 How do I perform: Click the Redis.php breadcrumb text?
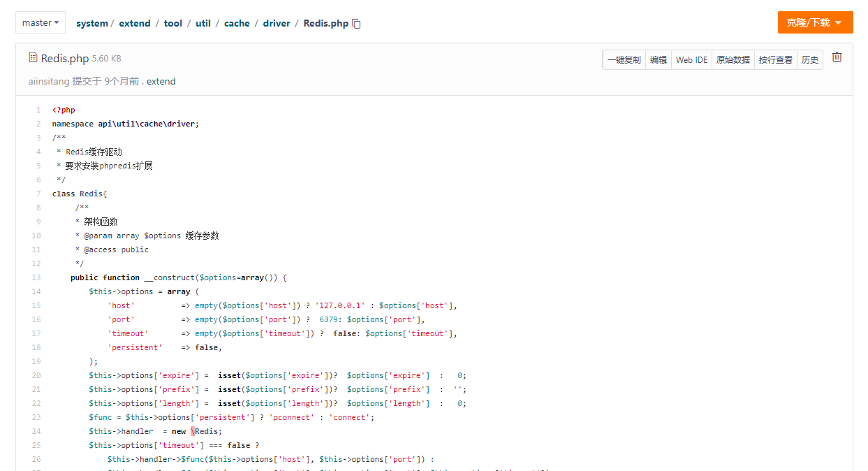(326, 23)
